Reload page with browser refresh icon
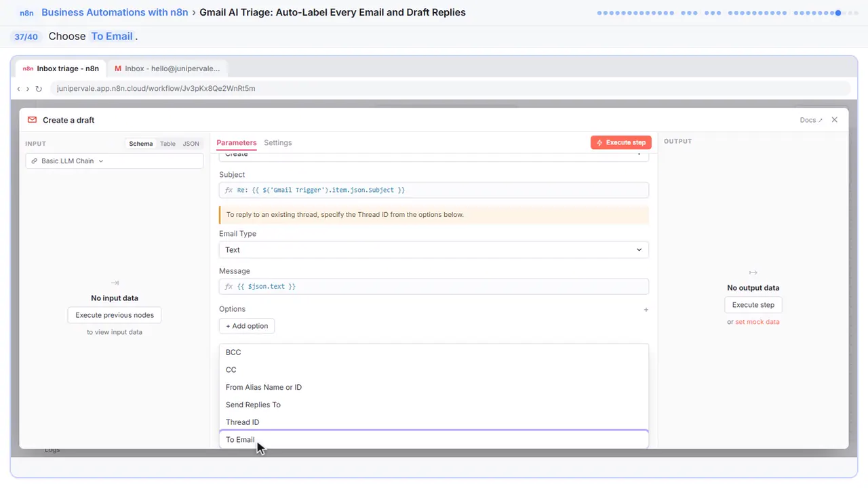868x488 pixels. pos(39,89)
